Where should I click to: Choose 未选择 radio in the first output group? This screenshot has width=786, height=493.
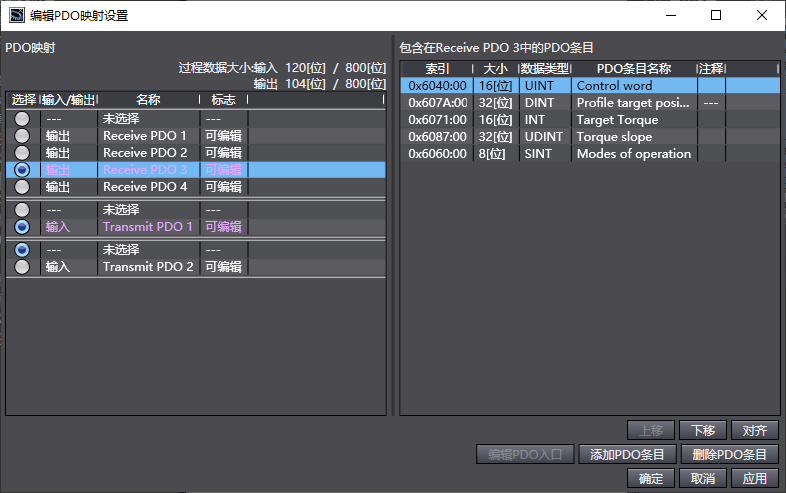coord(22,119)
